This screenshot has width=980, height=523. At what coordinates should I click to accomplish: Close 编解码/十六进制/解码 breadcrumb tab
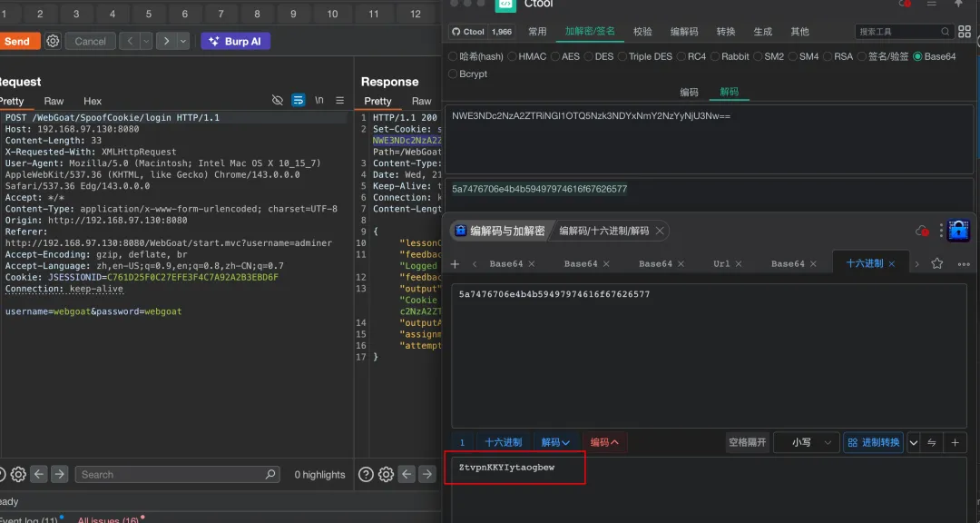pos(660,231)
